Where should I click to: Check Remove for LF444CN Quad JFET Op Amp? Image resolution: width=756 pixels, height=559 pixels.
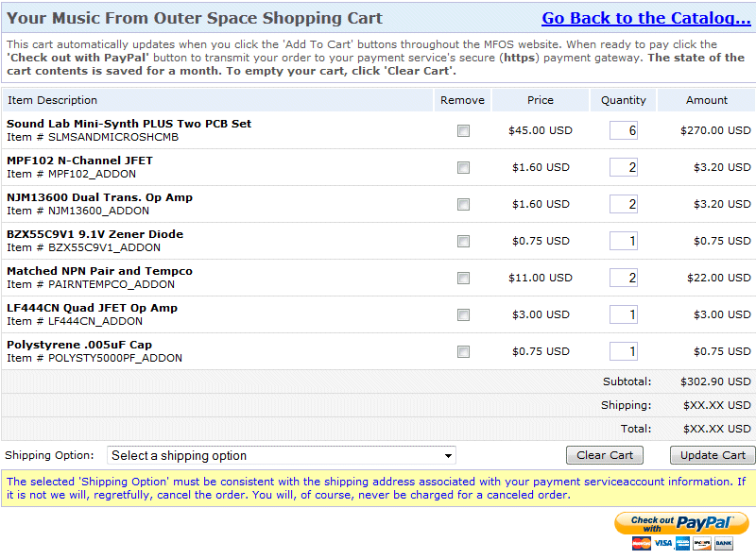pyautogui.click(x=463, y=314)
